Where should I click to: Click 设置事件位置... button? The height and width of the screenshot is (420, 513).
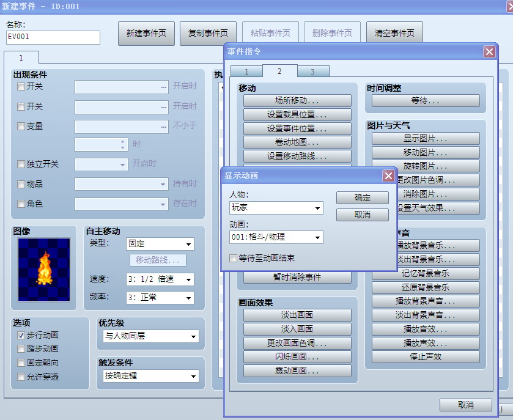coord(297,128)
